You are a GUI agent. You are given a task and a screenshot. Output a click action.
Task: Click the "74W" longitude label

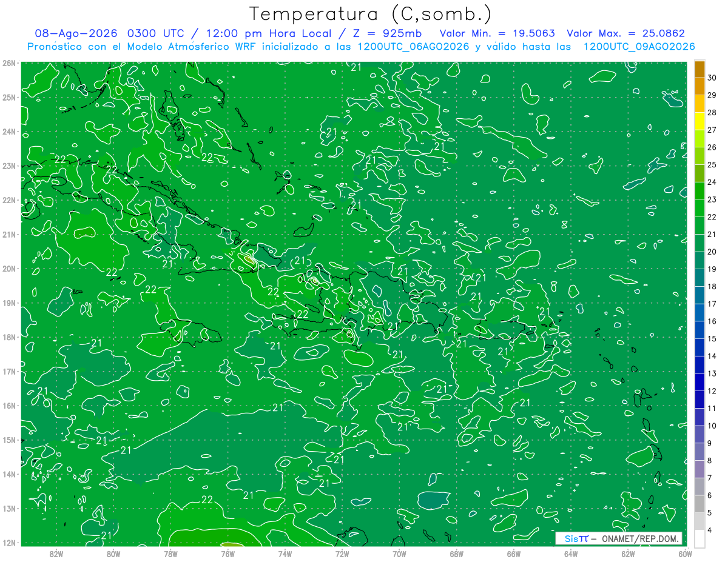coord(285,554)
